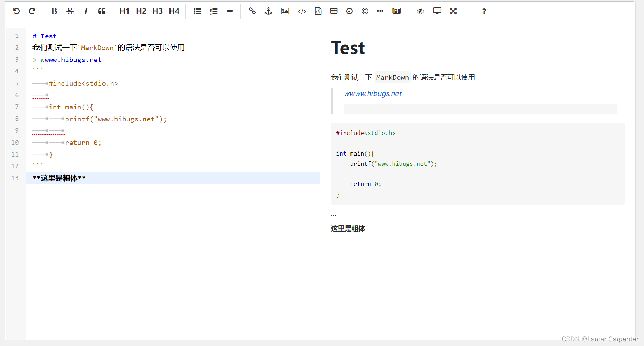This screenshot has width=644, height=346.
Task: Open full HTML preview desktop icon
Action: [437, 11]
